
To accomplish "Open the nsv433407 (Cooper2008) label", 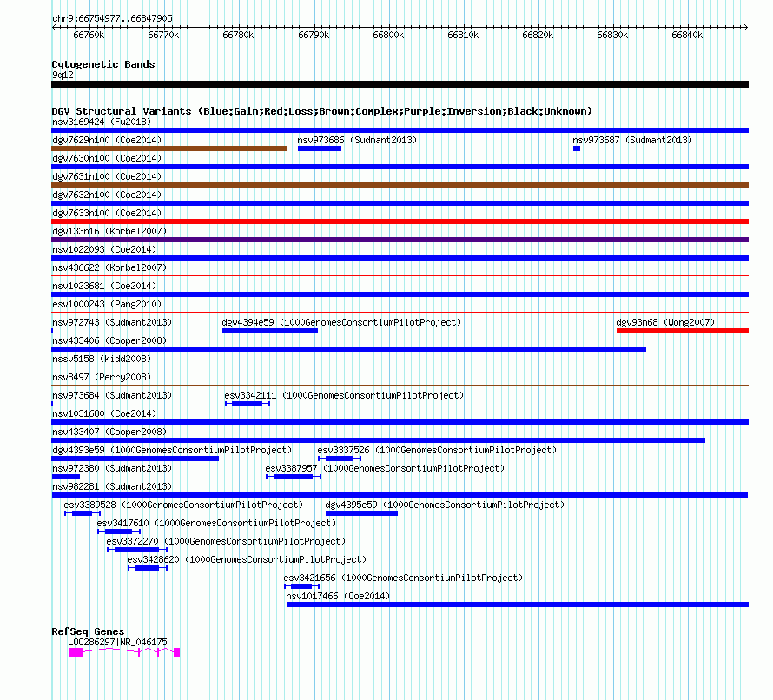I will (109, 432).
